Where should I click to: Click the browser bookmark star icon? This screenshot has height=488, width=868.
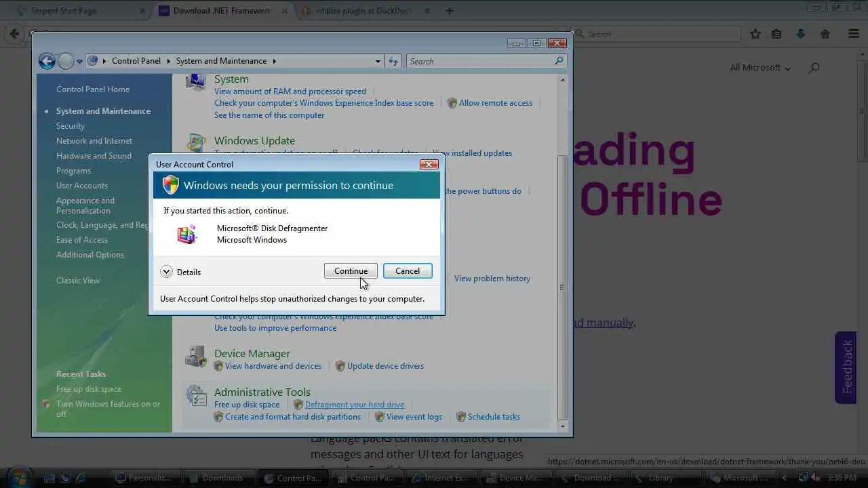click(x=755, y=34)
